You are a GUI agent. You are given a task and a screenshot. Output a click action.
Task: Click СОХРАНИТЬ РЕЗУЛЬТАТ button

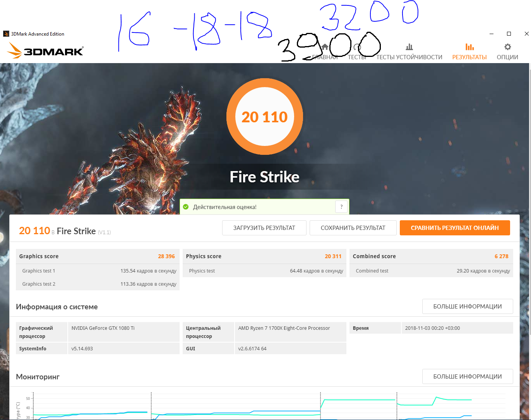tap(353, 228)
